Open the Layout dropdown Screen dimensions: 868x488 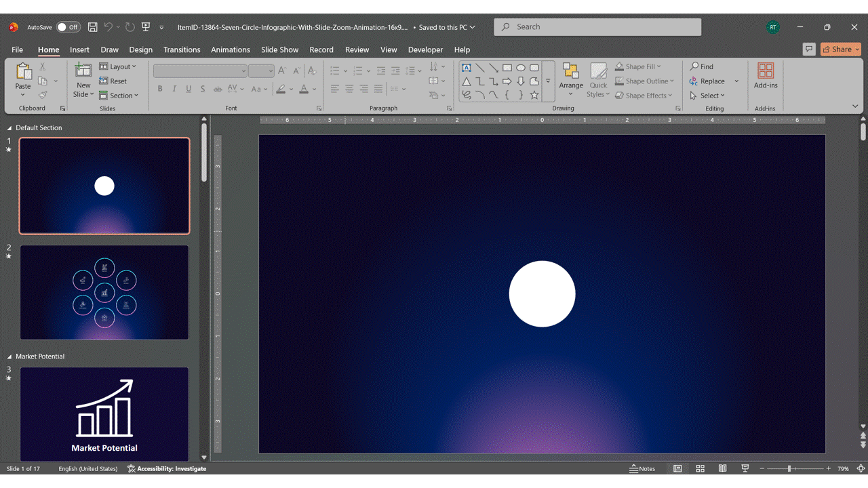point(118,66)
